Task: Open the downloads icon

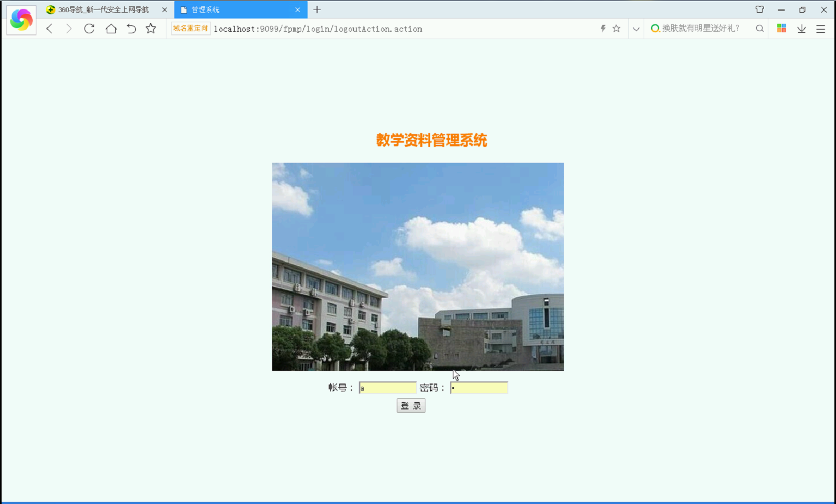Action: (x=802, y=29)
